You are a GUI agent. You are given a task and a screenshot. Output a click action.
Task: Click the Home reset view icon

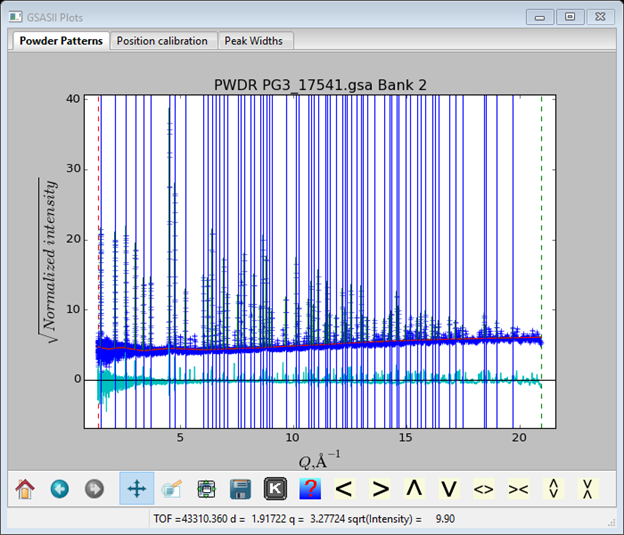pyautogui.click(x=25, y=489)
